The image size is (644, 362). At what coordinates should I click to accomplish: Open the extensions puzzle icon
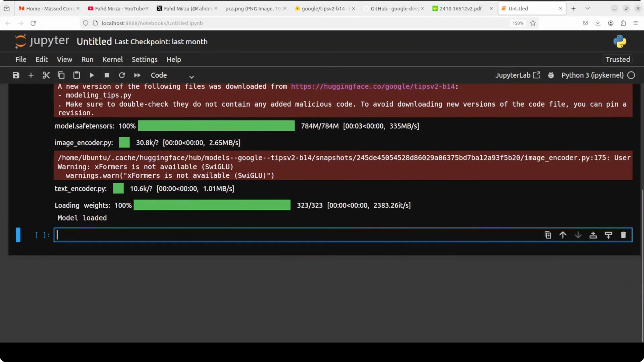pyautogui.click(x=623, y=23)
